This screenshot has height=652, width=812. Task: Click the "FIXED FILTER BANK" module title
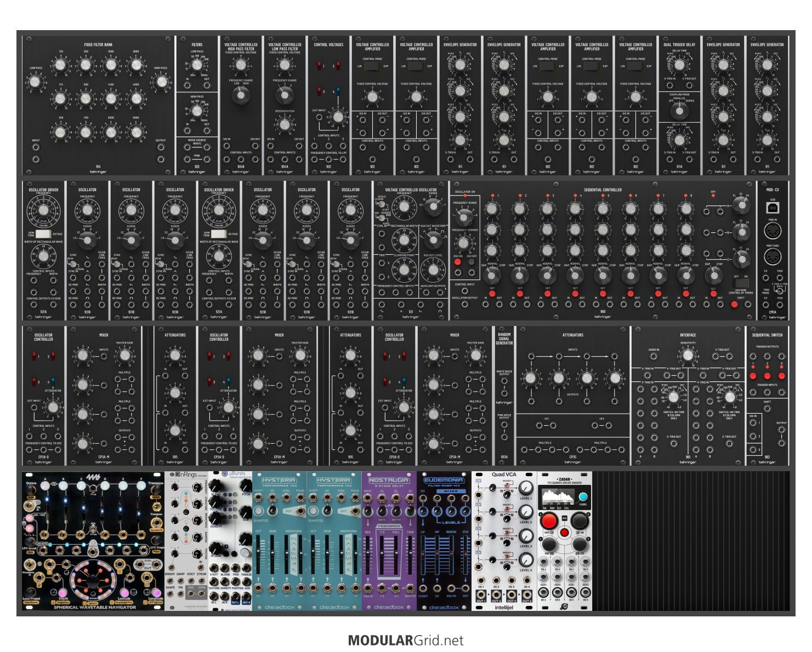click(x=98, y=45)
